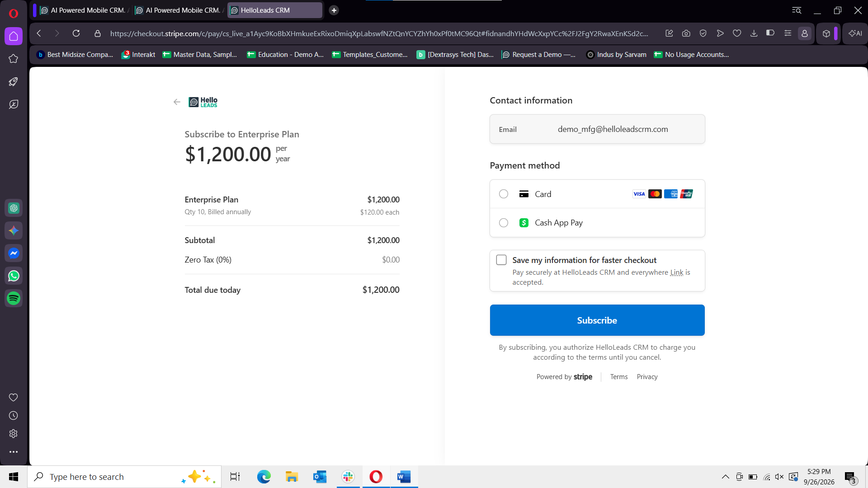Open the Stripe Terms link
The width and height of the screenshot is (868, 488).
(x=619, y=377)
